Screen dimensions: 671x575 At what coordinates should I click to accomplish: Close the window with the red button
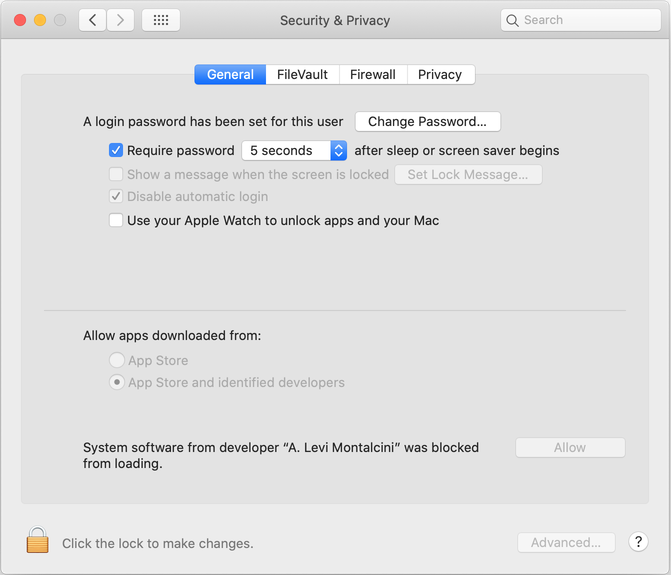[x=20, y=20]
